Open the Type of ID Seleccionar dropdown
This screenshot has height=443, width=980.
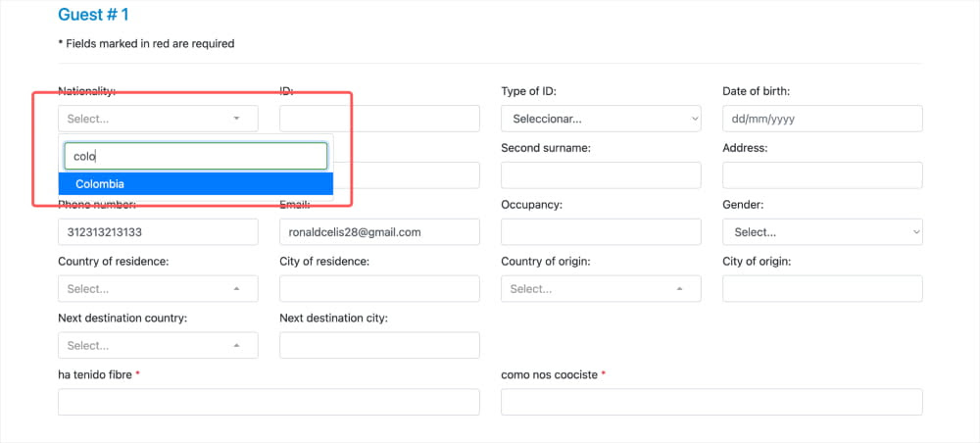coord(601,119)
